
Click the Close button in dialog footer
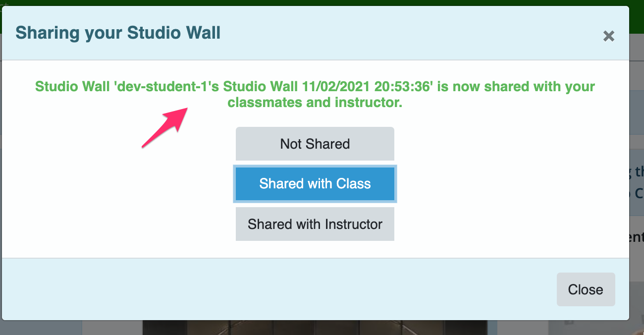(586, 289)
